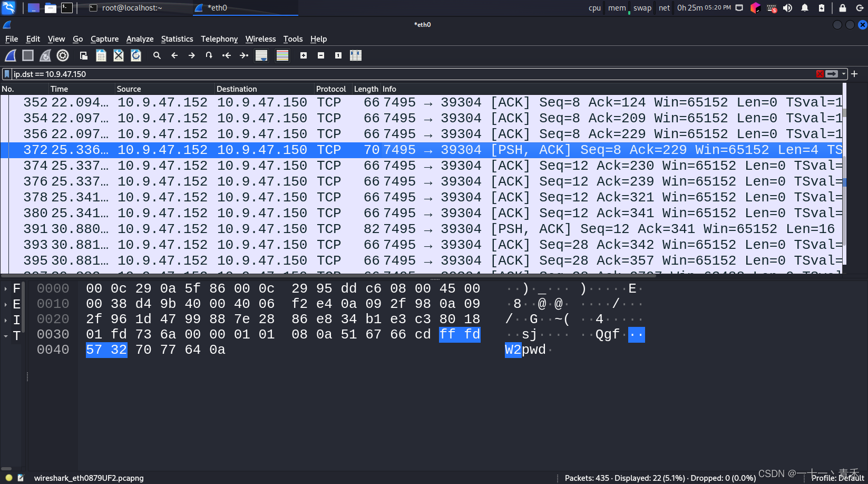Image resolution: width=868 pixels, height=484 pixels.
Task: Open the Capture menu
Action: click(104, 39)
